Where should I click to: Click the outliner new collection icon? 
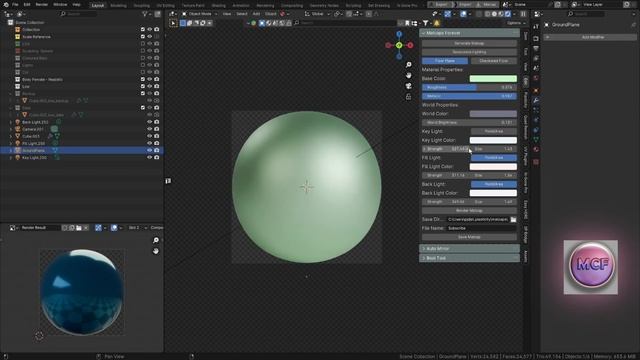[157, 14]
